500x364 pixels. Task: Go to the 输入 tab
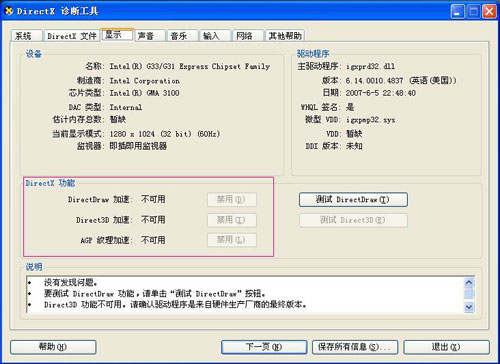point(215,36)
